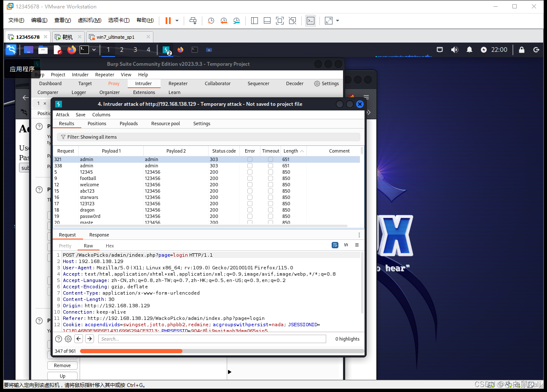Launch Firefox from the Kali panel launcher
547x392 pixels.
click(72, 50)
